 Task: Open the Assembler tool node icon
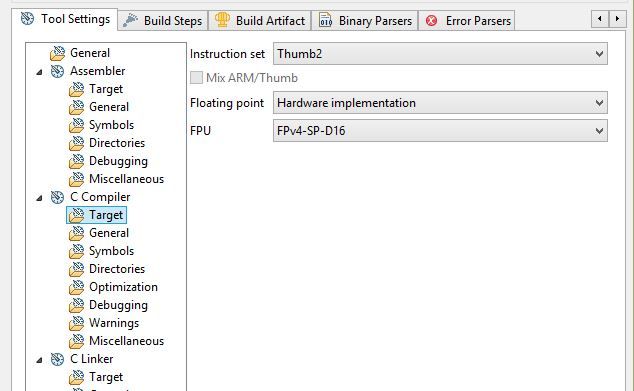pos(57,71)
